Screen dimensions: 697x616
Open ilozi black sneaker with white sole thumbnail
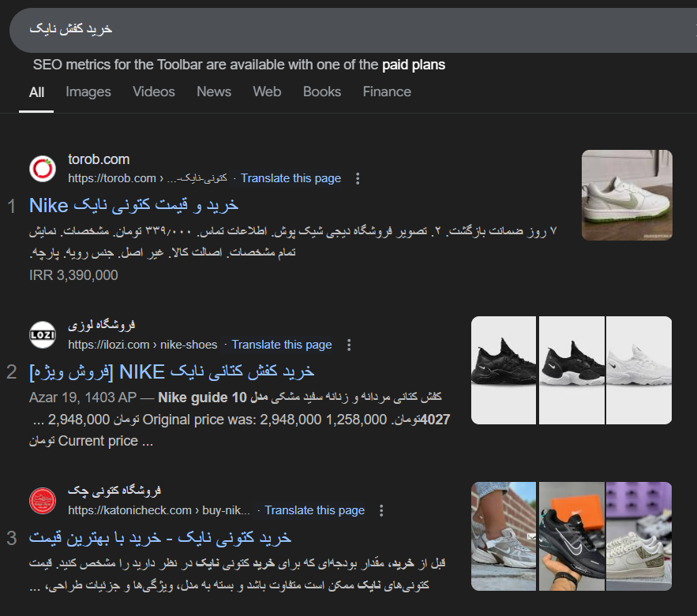571,371
